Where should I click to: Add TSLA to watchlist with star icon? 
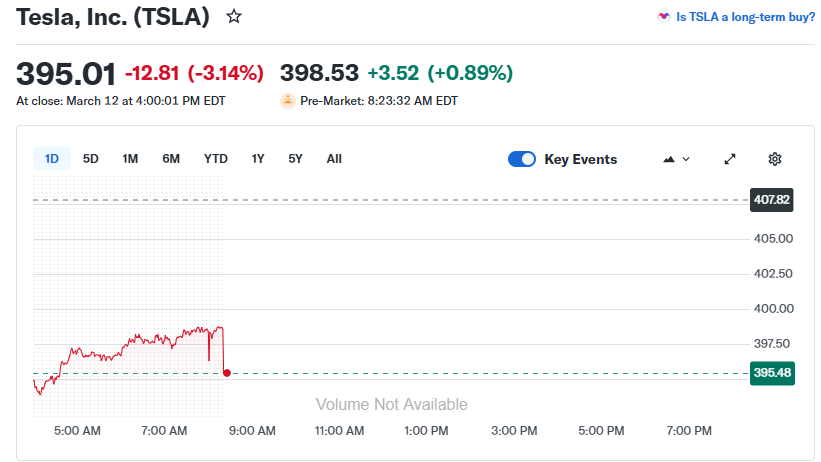[233, 17]
